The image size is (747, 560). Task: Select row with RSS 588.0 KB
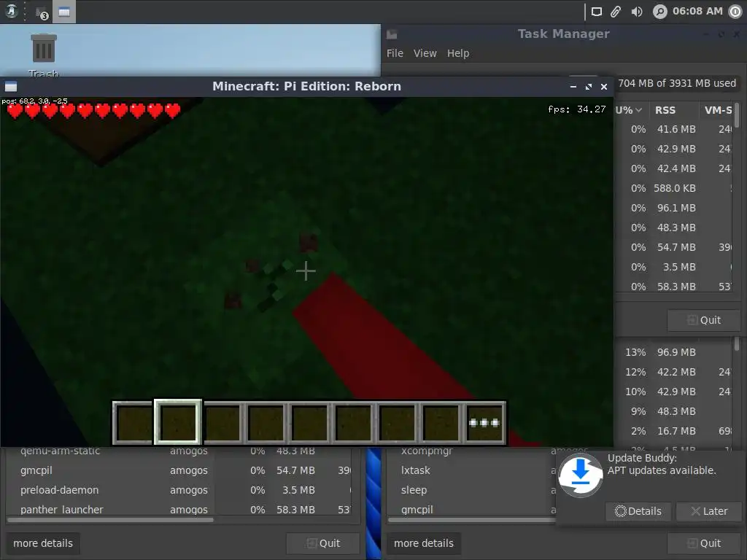click(x=673, y=188)
